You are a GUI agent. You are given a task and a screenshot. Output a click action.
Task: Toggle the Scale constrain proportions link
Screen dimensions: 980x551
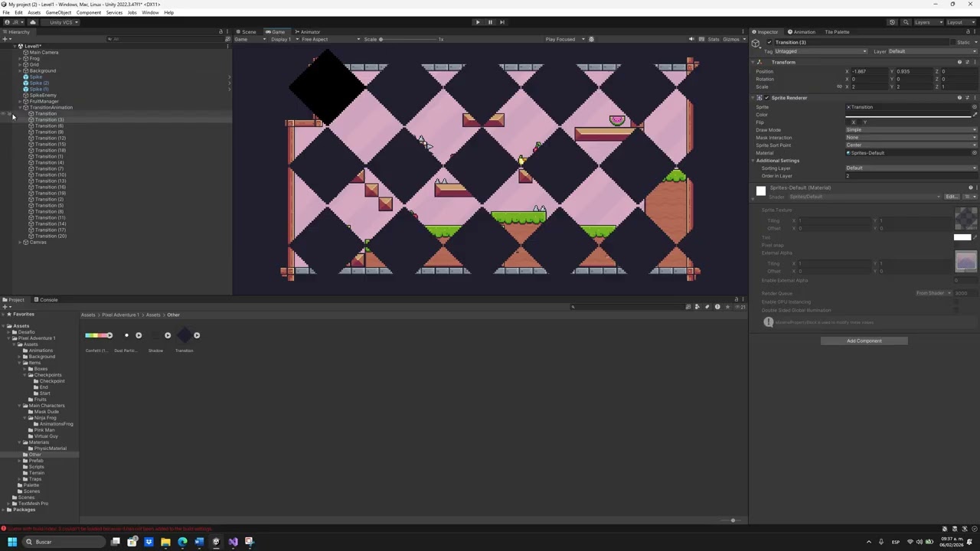pyautogui.click(x=839, y=86)
